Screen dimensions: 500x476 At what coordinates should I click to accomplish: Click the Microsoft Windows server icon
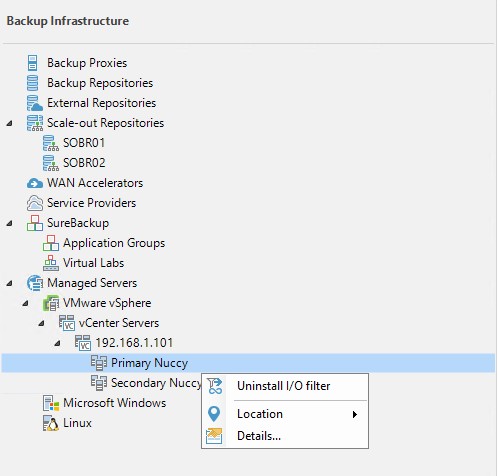coord(51,403)
